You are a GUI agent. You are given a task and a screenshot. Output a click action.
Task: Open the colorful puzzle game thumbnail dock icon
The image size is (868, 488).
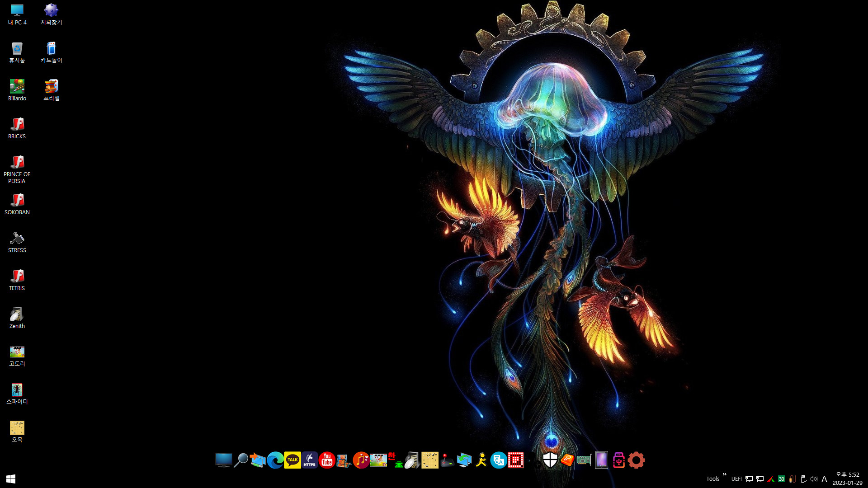378,460
